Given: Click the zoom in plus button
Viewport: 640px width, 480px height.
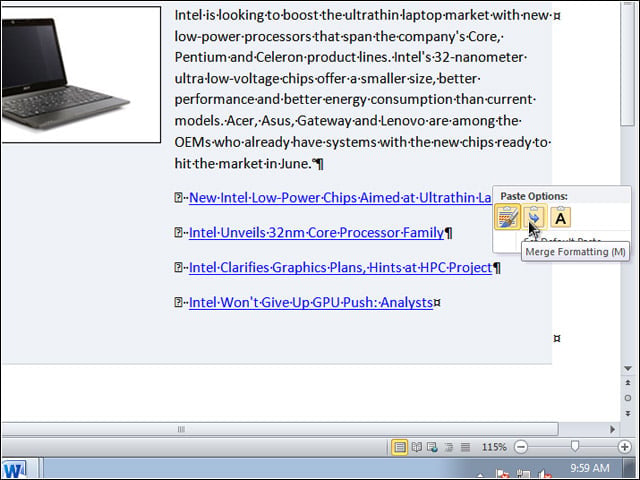Looking at the screenshot, I should click(624, 447).
